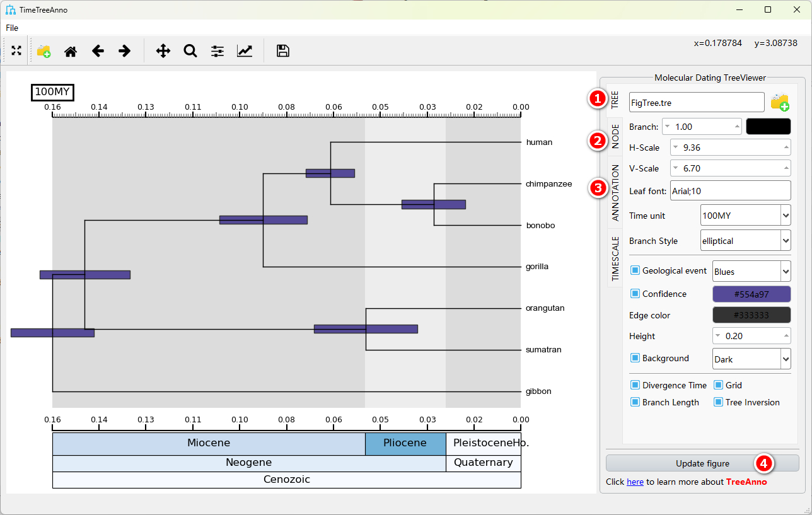Click the fullscreen expand icon in toolbar
The width and height of the screenshot is (812, 515).
[x=16, y=50]
